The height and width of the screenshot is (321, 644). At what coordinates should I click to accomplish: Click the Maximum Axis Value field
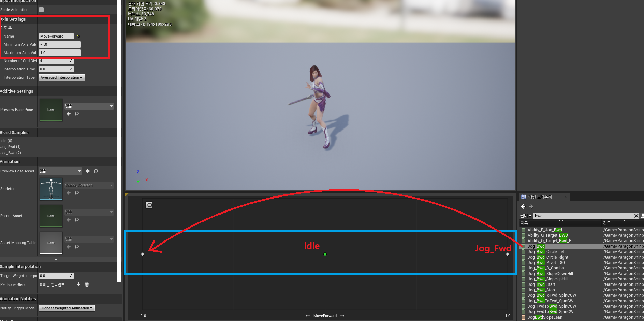[60, 53]
